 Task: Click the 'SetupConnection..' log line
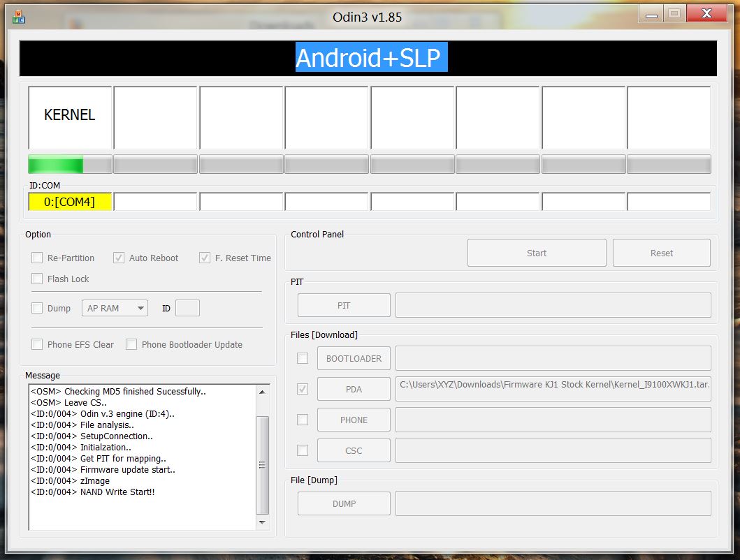pos(92,436)
